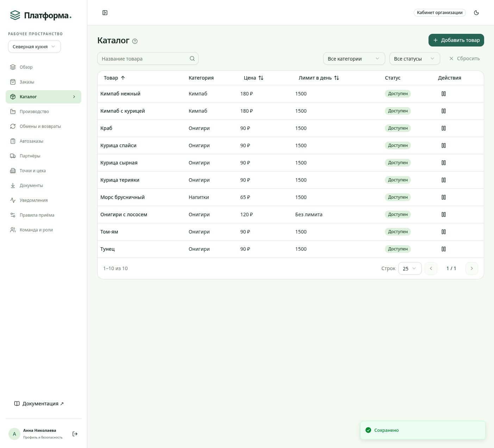Open Правила приёма settings
This screenshot has height=448, width=494.
(43, 215)
